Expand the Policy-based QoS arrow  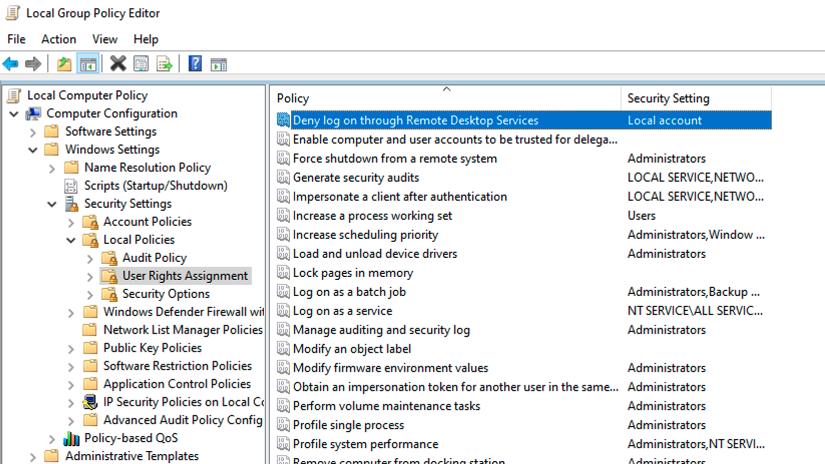(x=52, y=439)
